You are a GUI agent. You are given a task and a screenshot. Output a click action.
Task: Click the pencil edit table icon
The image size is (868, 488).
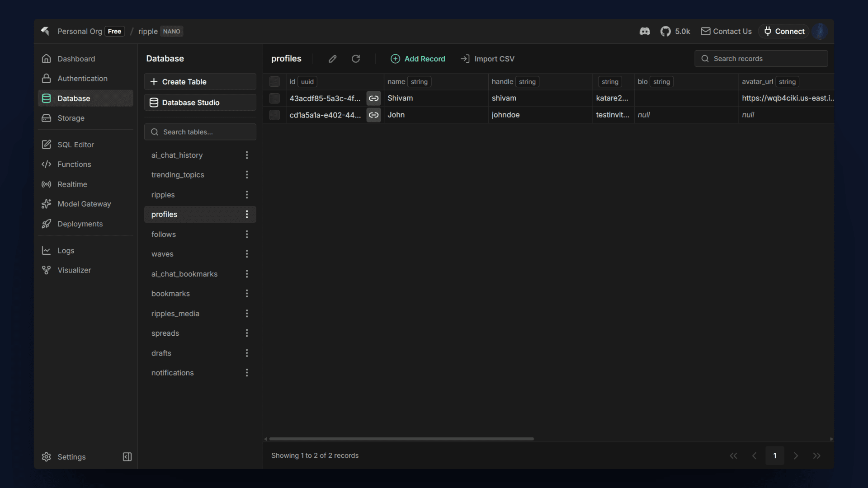pos(332,59)
